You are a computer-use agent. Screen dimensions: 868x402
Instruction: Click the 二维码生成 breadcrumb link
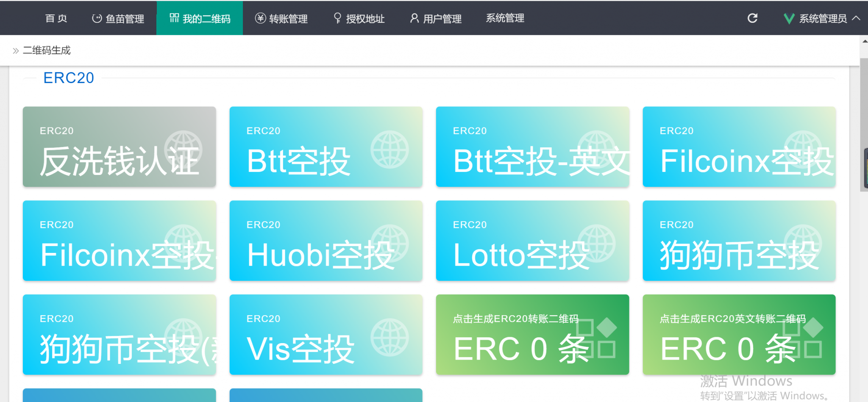pos(47,50)
